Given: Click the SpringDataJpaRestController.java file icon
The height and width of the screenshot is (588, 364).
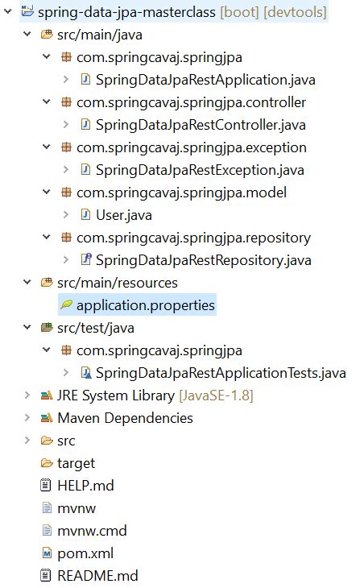Looking at the screenshot, I should (x=85, y=125).
